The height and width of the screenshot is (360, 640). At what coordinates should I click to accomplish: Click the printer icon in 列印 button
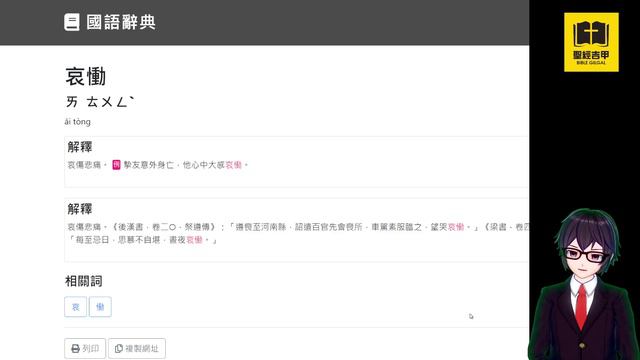tap(76, 349)
